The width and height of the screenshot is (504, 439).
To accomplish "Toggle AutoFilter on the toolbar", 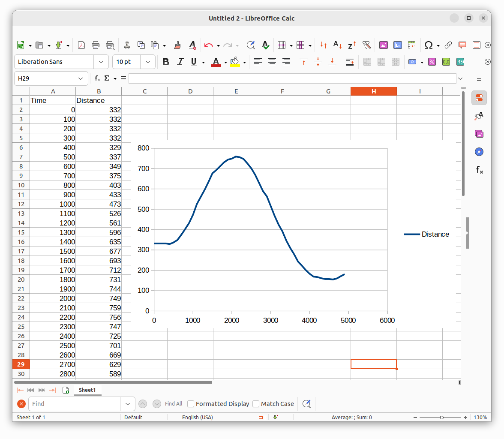I will [366, 45].
